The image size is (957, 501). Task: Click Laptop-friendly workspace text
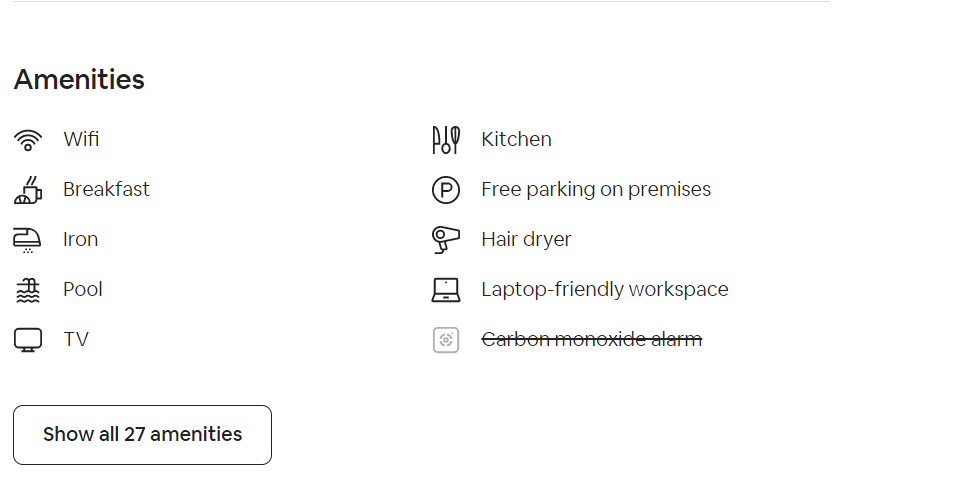click(x=604, y=289)
